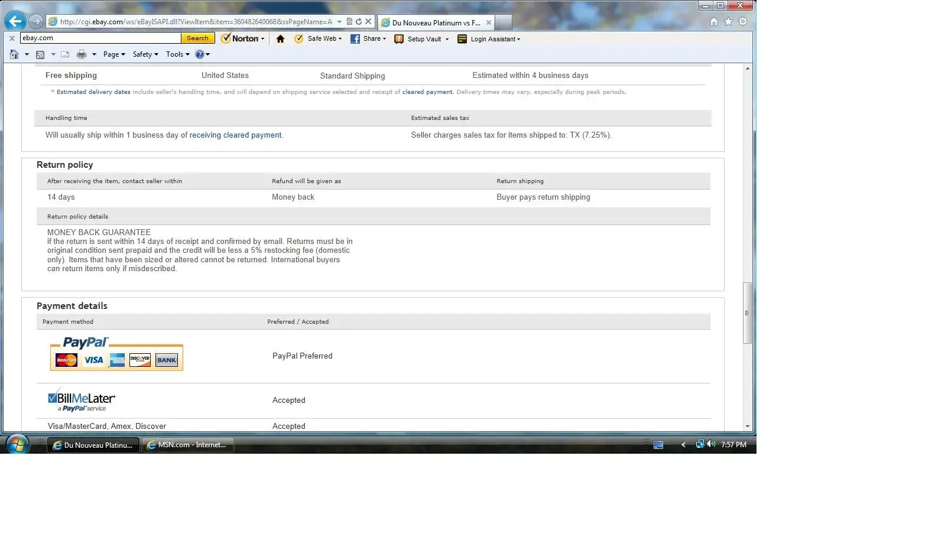Screen dimensions: 935x560
Task: Click the grey Forward arrow button
Action: point(36,21)
